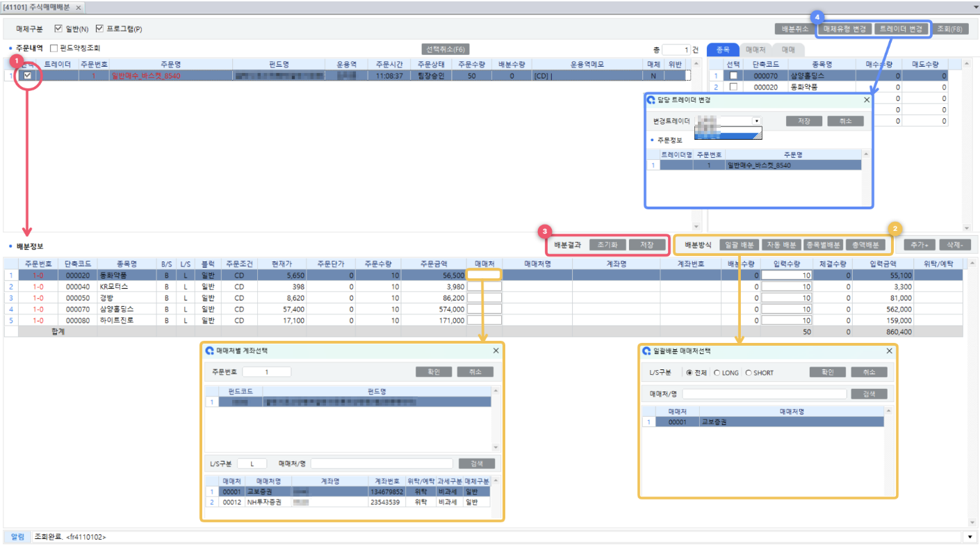
Task: Check the 동화약품 checkbox in 종목 tab list
Action: click(733, 87)
